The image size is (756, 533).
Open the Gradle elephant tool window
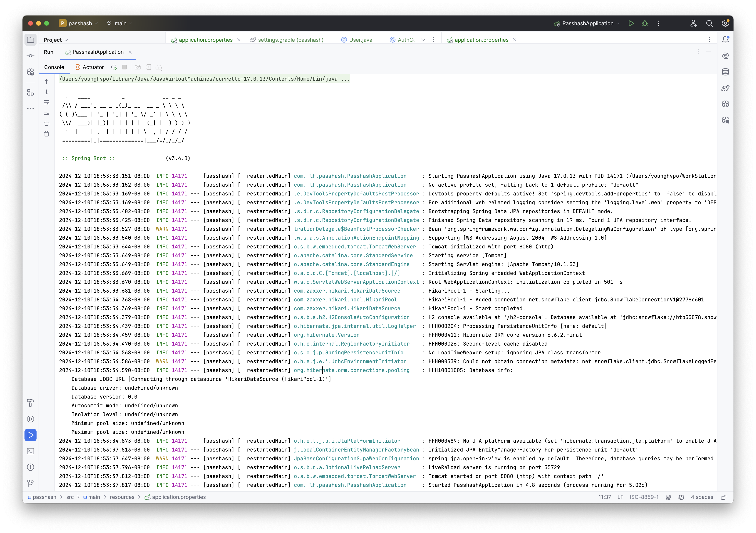click(725, 88)
